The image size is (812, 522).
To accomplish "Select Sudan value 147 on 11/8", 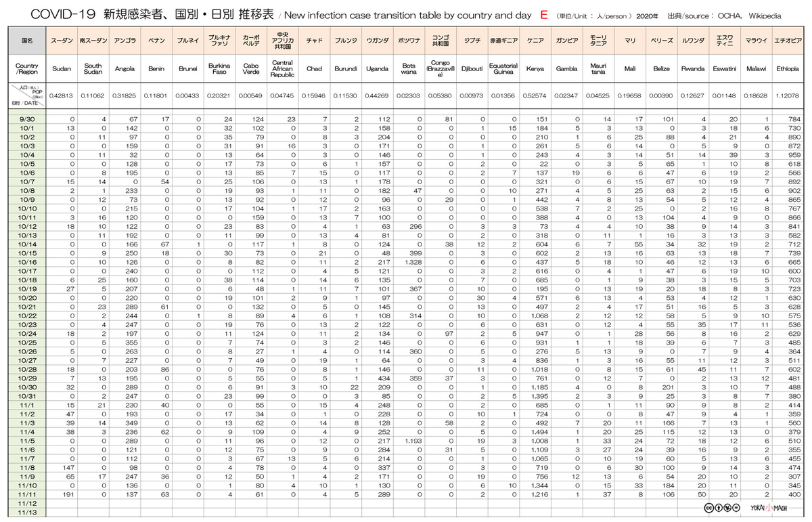I will [69, 469].
